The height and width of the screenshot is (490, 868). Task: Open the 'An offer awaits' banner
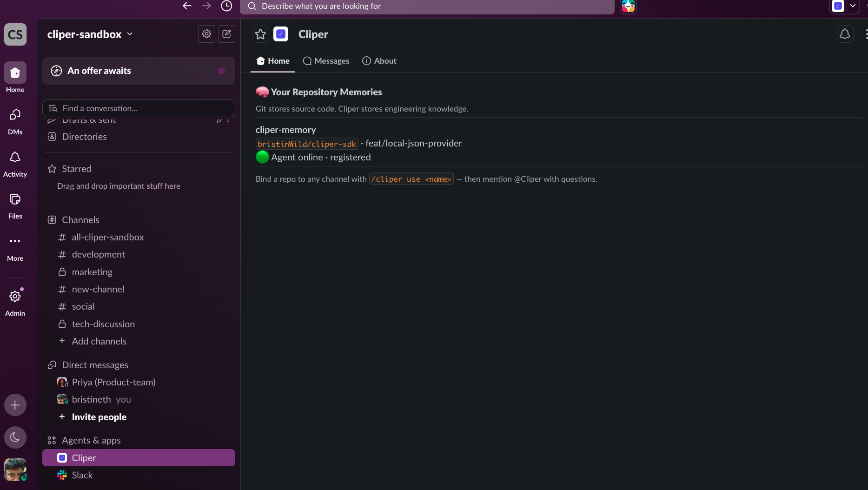(139, 71)
